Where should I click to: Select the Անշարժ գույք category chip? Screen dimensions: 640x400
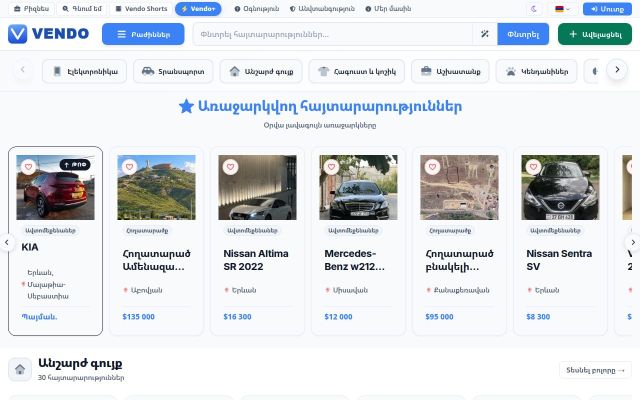click(x=261, y=71)
